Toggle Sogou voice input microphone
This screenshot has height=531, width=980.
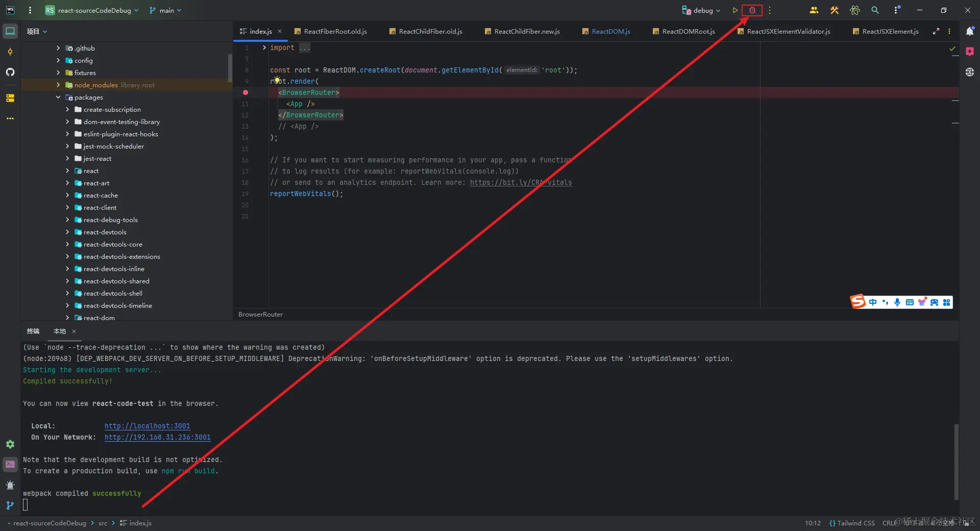pyautogui.click(x=897, y=302)
